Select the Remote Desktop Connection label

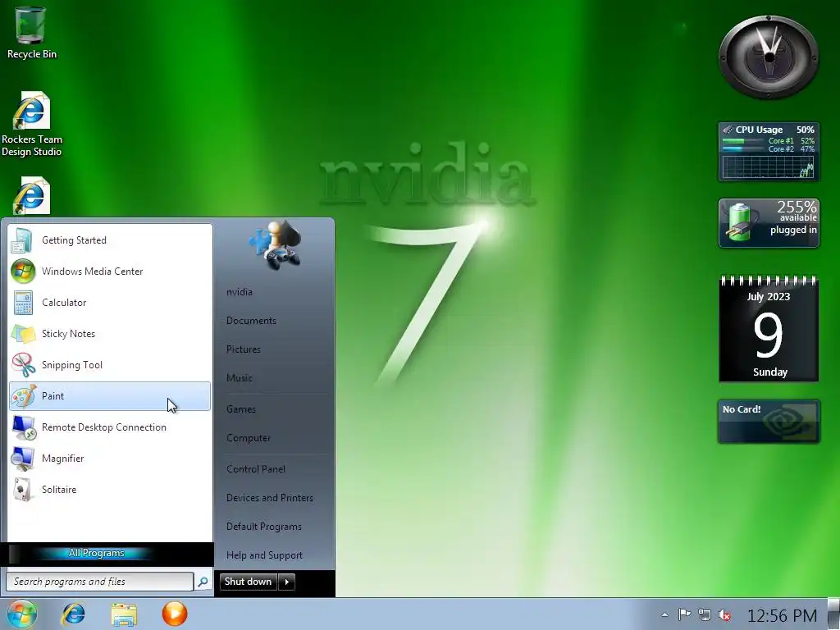[104, 427]
